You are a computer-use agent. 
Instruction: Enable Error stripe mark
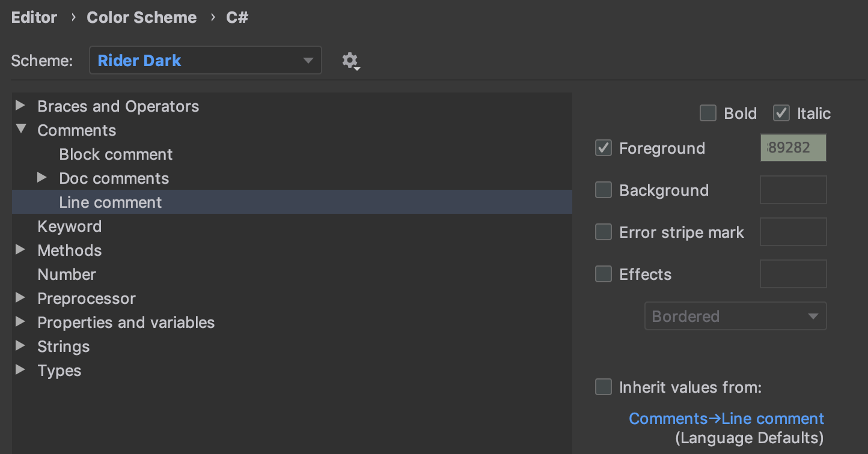pos(603,232)
